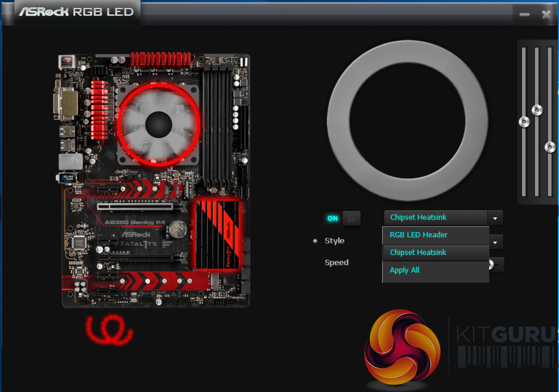Click the "Speed" label
This screenshot has height=392, width=559.
(x=337, y=263)
